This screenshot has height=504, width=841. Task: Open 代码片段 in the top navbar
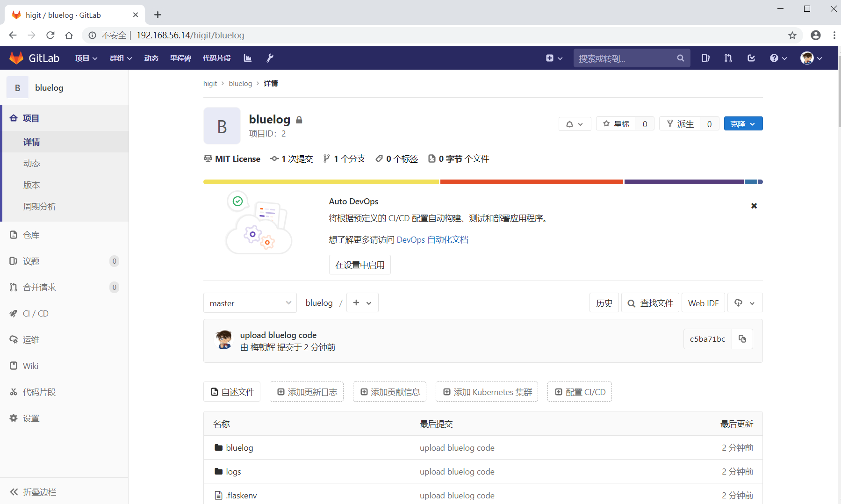point(216,58)
